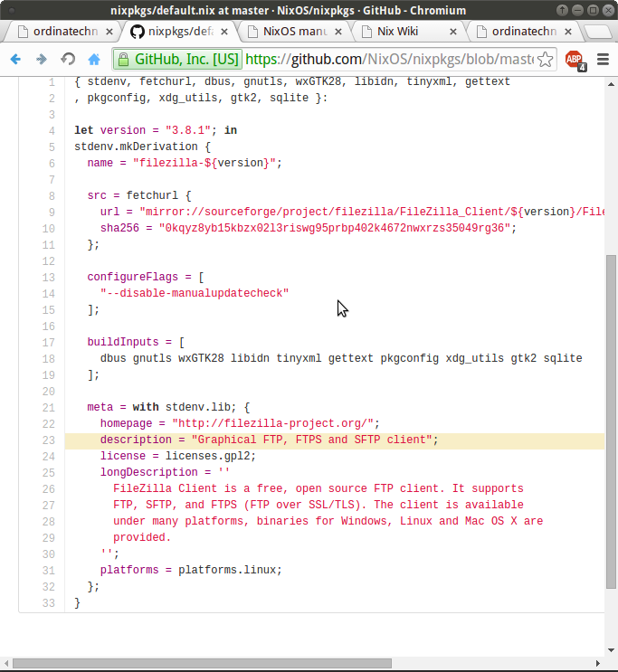Open the home page via the house icon
The image size is (618, 672).
[94, 59]
